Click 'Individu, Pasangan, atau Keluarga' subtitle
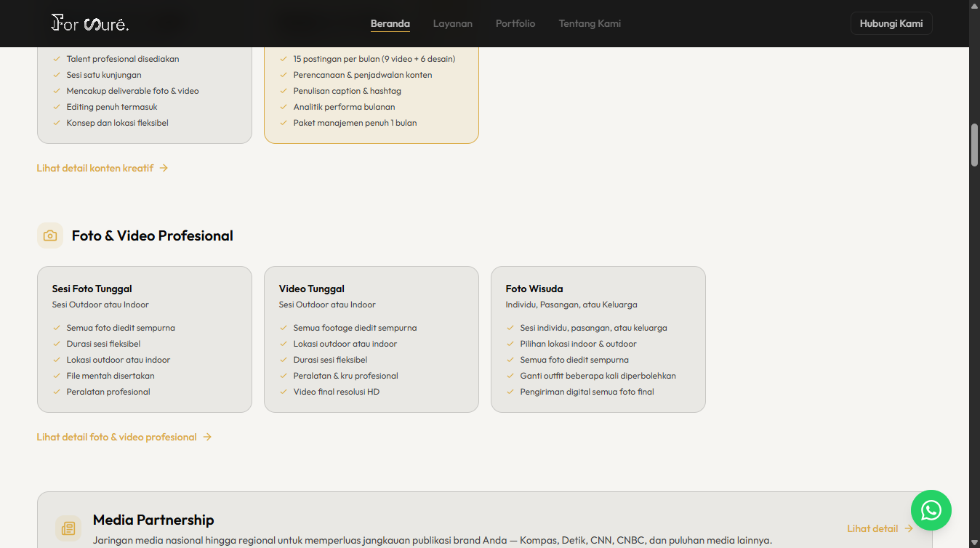The height and width of the screenshot is (548, 980). point(571,305)
